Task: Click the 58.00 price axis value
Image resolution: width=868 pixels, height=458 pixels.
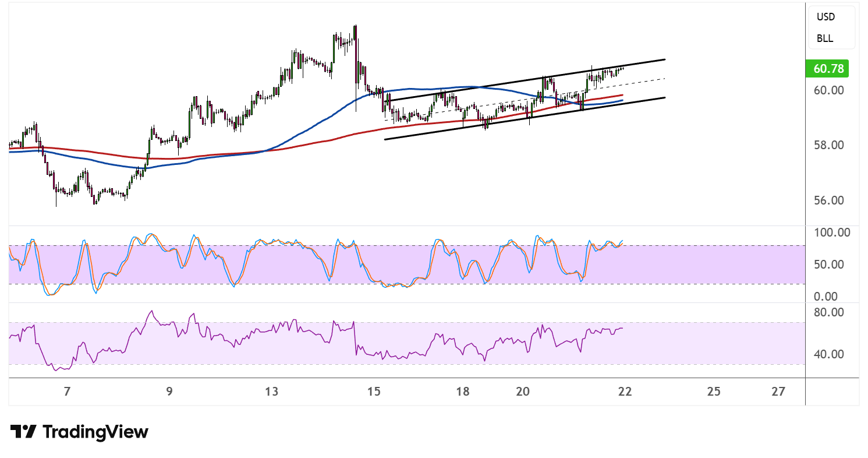Action: tap(829, 145)
